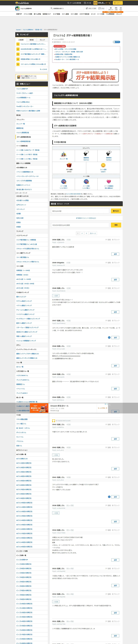Go to pagination page 3
This screenshot has height=644, width=138.
point(86,233)
